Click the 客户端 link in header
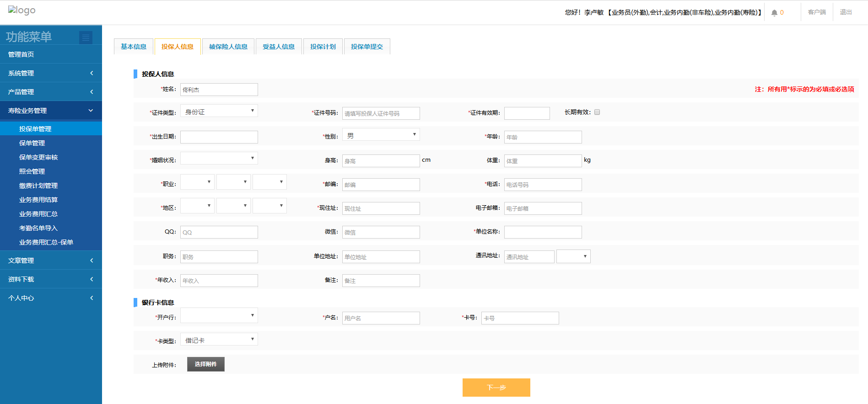The image size is (868, 404). pyautogui.click(x=817, y=12)
